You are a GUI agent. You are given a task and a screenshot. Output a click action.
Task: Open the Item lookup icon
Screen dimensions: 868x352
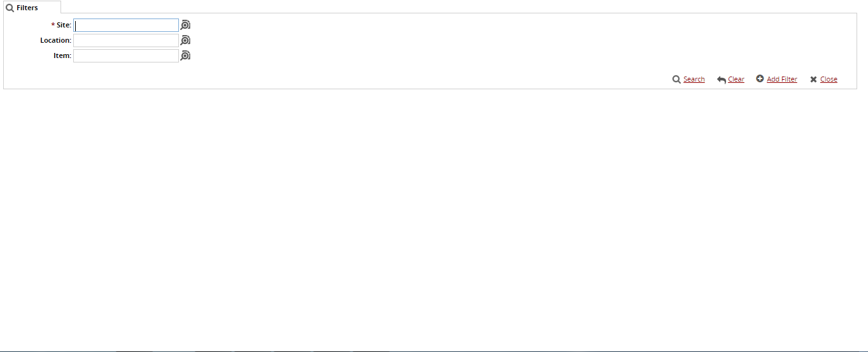[x=185, y=56]
